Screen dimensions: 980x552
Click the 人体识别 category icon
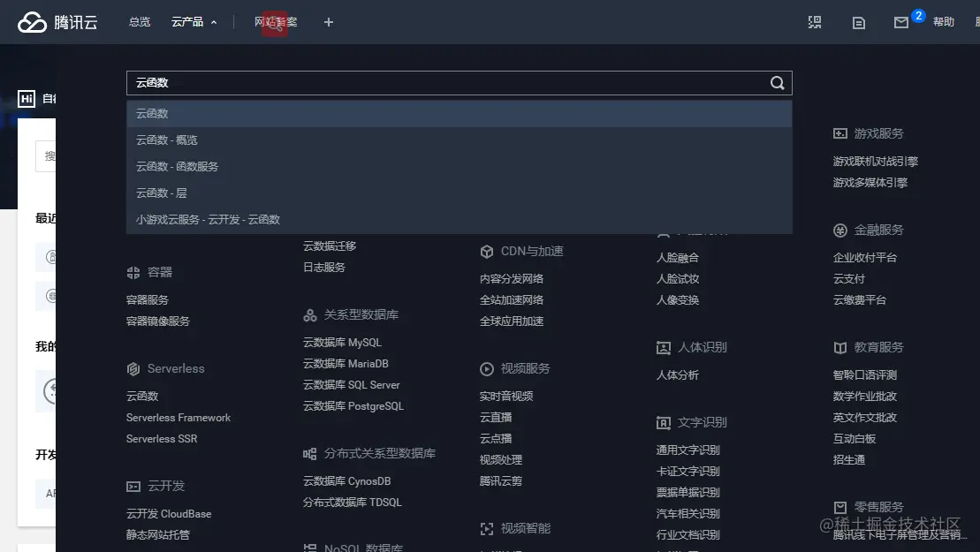[x=664, y=348]
